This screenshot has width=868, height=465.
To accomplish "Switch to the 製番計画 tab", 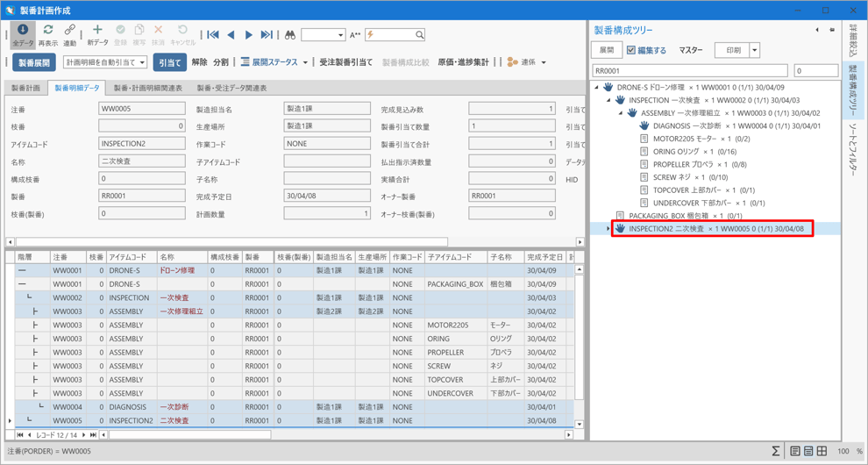I will (x=25, y=89).
